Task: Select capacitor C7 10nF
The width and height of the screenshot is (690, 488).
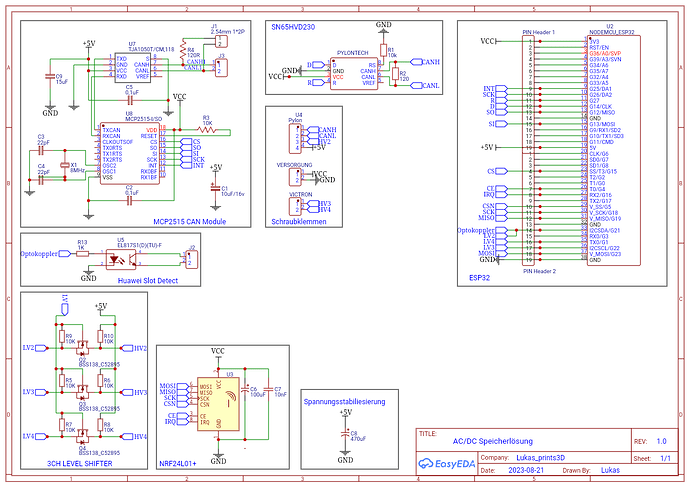Action: pos(268,390)
